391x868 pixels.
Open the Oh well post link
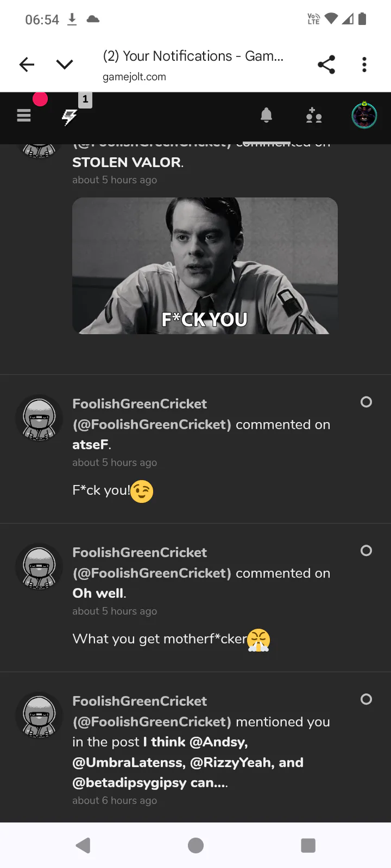coord(98,593)
